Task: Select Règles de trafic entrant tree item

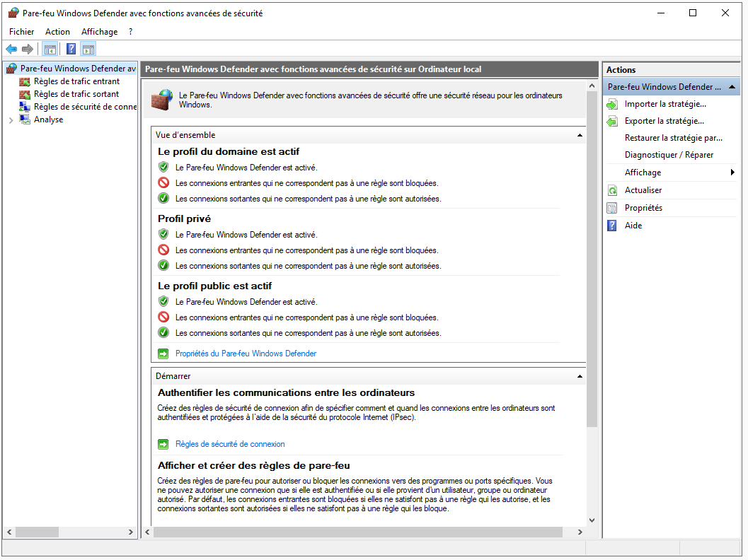Action: click(76, 81)
